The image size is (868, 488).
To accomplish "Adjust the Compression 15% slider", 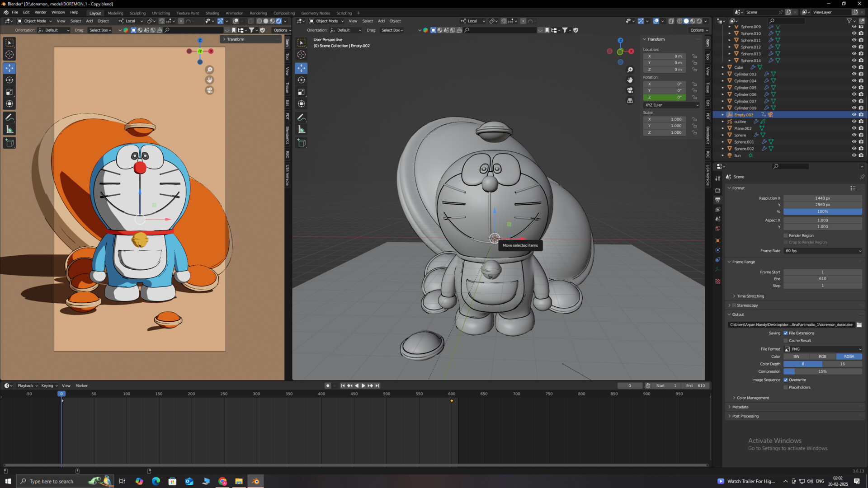I will click(x=822, y=371).
